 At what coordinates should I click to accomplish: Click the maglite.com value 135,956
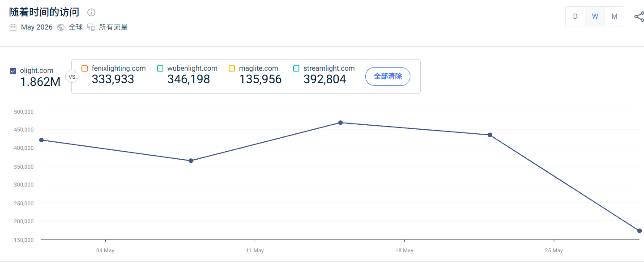[260, 79]
